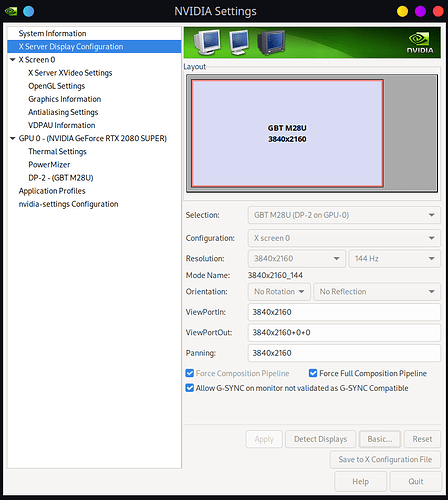The width and height of the screenshot is (448, 500).
Task: Click the purple window control button
Action: pos(420,11)
